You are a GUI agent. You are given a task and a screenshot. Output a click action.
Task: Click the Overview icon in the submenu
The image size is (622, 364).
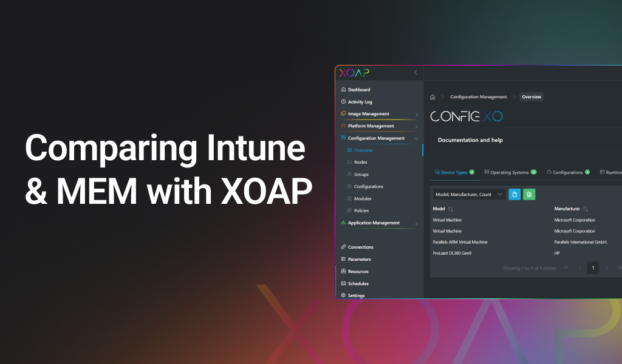pyautogui.click(x=349, y=150)
